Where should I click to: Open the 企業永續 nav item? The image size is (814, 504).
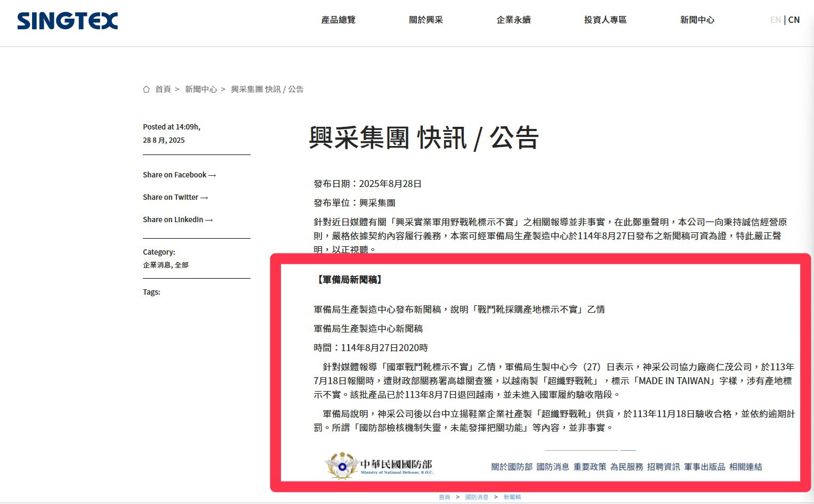[513, 20]
